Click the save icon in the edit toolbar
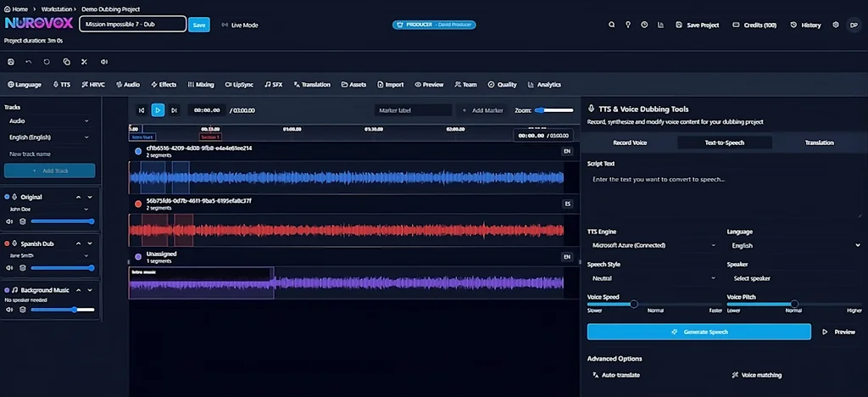 pos(10,62)
